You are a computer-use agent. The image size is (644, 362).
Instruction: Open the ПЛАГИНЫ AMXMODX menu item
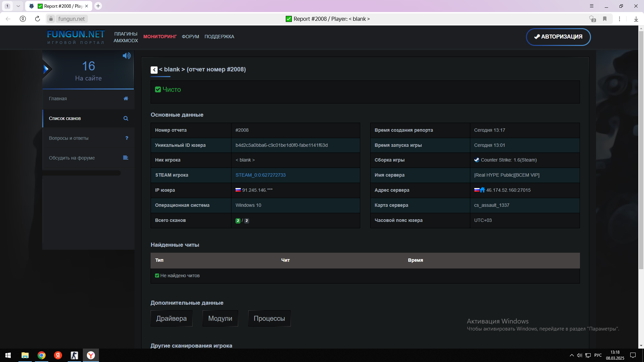[x=126, y=37]
